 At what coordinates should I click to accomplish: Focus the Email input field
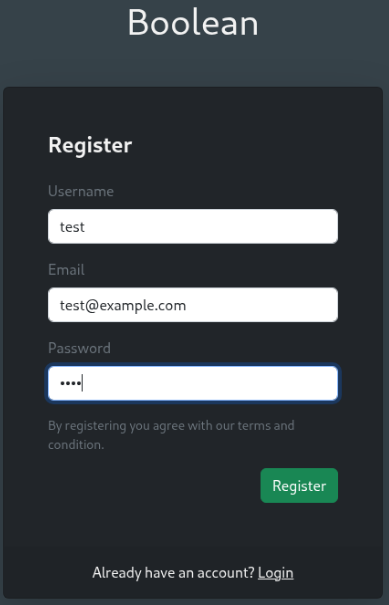pyautogui.click(x=193, y=305)
